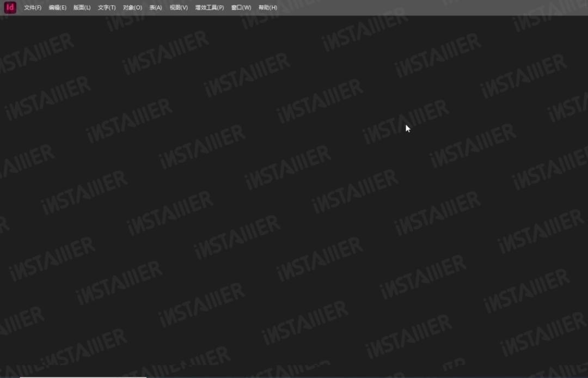Click the InDesign Id logo icon

click(10, 8)
